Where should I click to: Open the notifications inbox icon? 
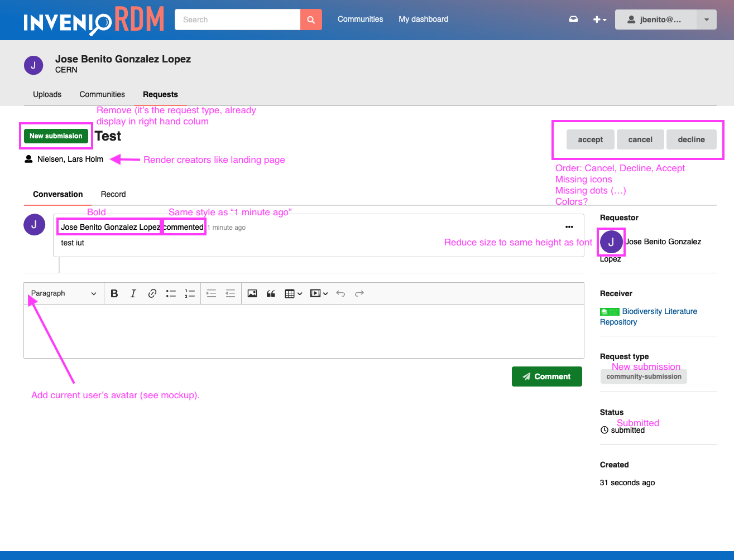pos(573,18)
